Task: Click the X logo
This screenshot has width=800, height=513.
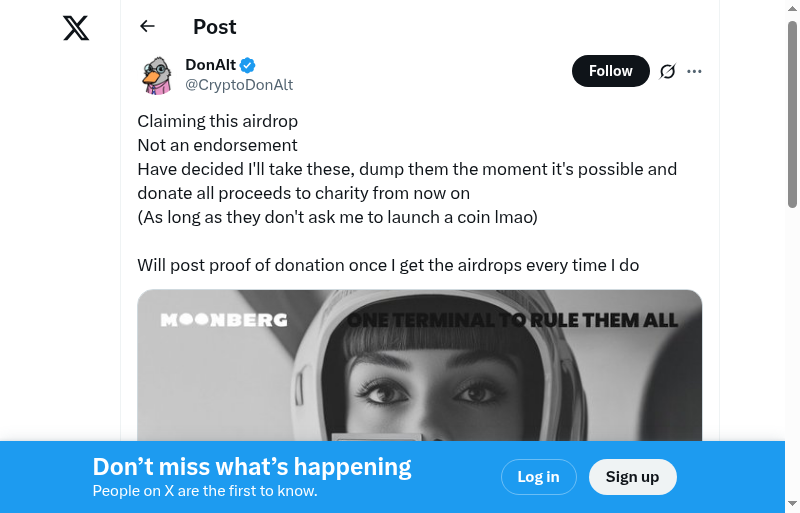Action: coord(76,28)
